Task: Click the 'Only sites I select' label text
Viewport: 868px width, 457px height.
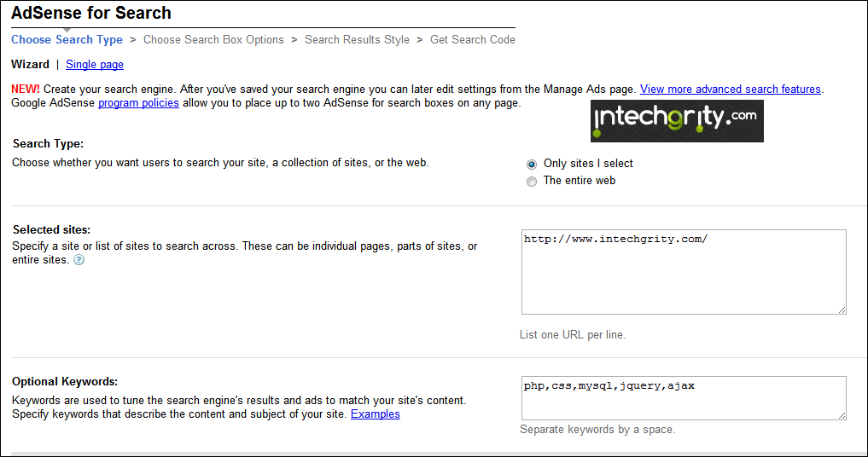Action: pyautogui.click(x=588, y=164)
